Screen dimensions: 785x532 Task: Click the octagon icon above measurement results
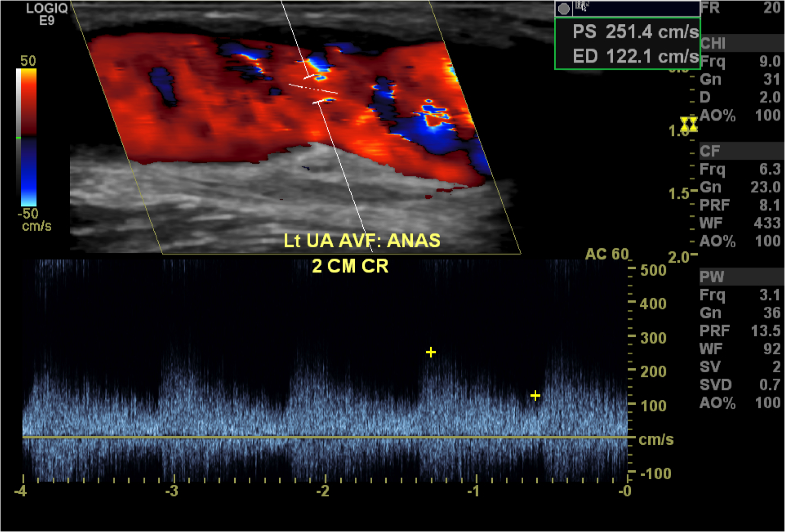point(563,8)
